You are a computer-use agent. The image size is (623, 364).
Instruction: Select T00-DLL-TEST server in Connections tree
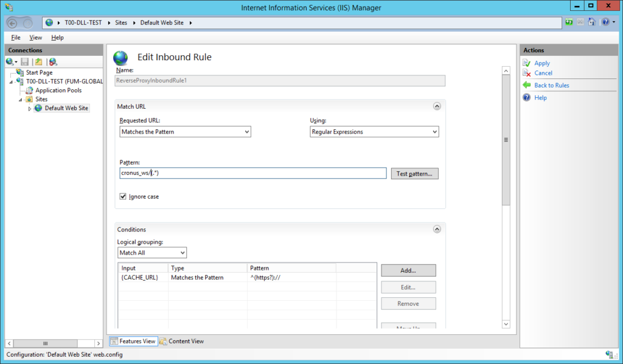pos(64,81)
